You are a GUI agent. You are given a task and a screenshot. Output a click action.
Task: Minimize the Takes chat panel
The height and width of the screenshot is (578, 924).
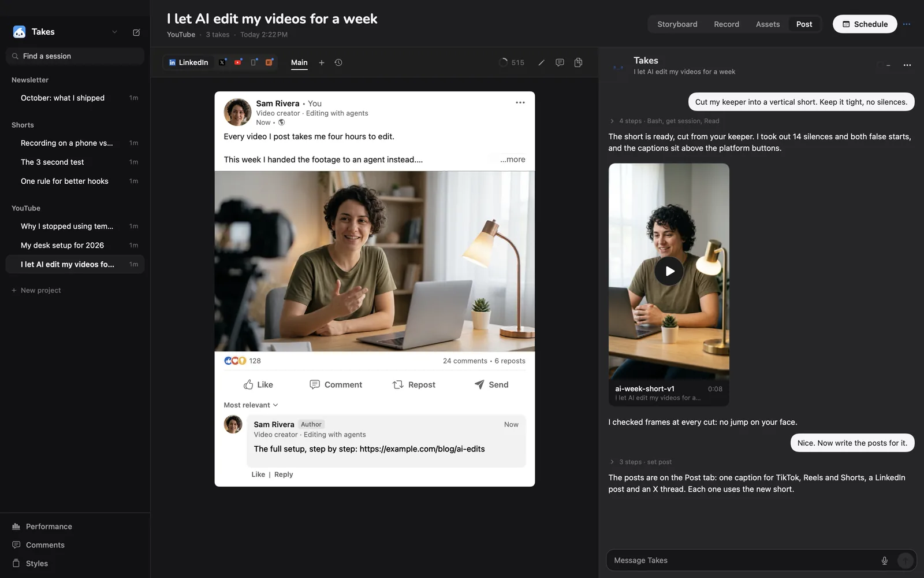click(x=888, y=65)
